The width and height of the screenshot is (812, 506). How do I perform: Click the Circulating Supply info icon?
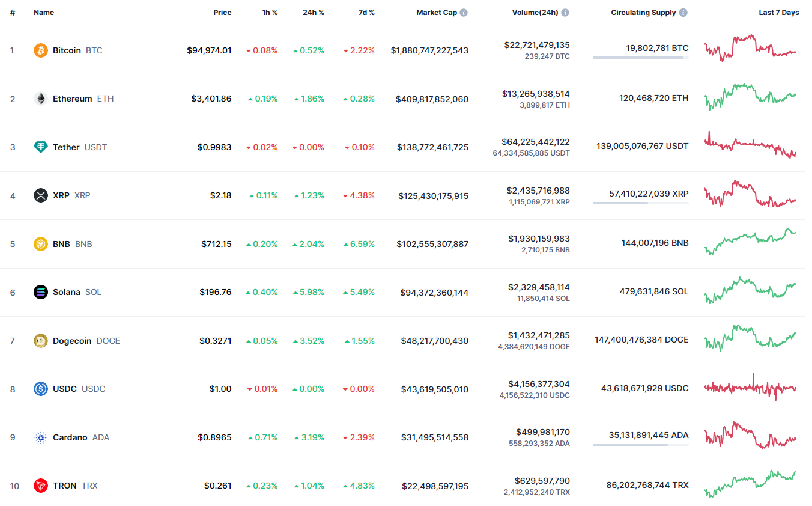pos(683,13)
